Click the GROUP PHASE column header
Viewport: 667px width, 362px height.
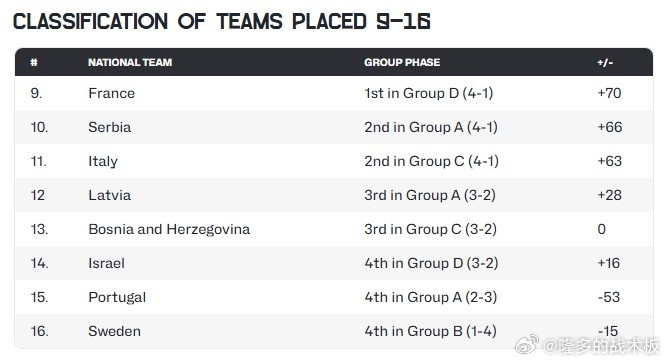(x=402, y=63)
